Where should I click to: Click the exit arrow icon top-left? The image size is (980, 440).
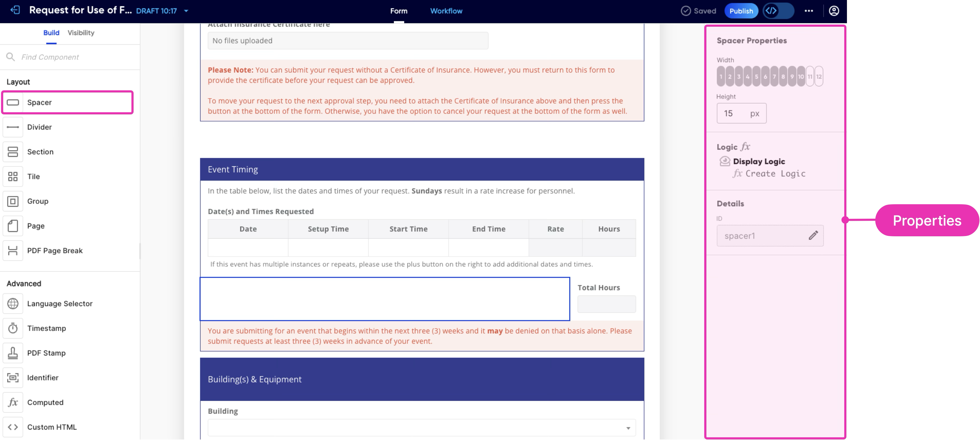(15, 10)
